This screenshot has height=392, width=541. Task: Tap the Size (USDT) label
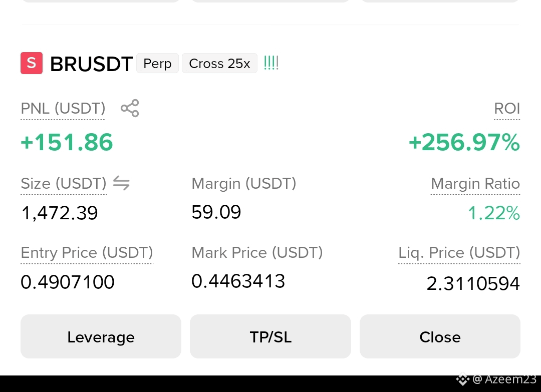coord(64,183)
